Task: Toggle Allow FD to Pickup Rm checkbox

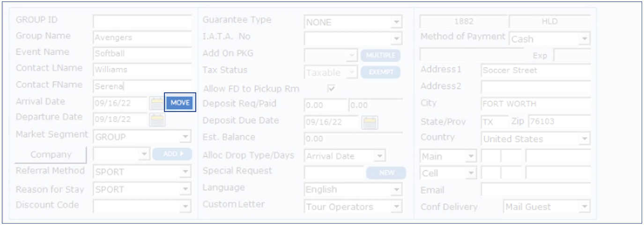Action: point(331,89)
